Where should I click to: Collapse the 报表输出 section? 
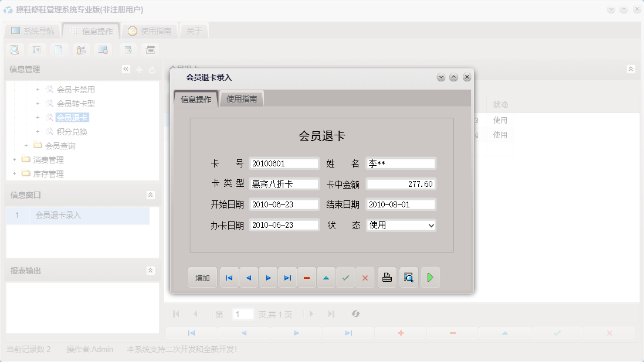tap(152, 271)
